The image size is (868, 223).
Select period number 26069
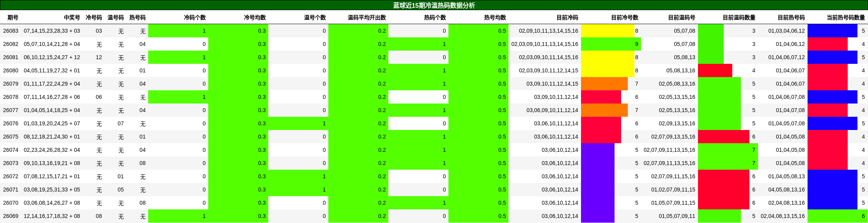tap(11, 216)
